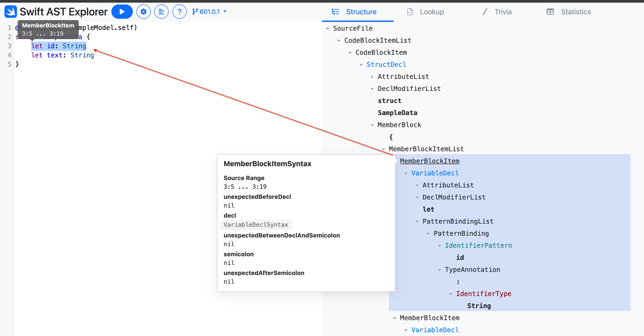This screenshot has height=336, width=644.
Task: Click the VariableDeclSyntax link in popup
Action: pyautogui.click(x=256, y=225)
